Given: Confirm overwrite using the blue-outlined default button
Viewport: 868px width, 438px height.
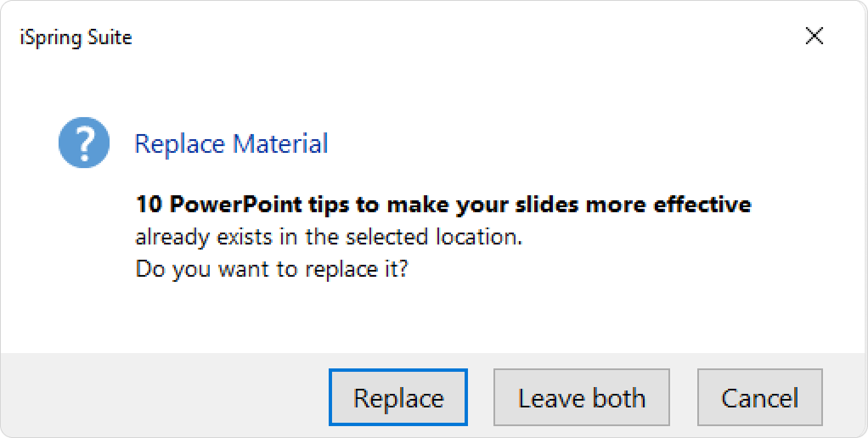Looking at the screenshot, I should pos(398,397).
